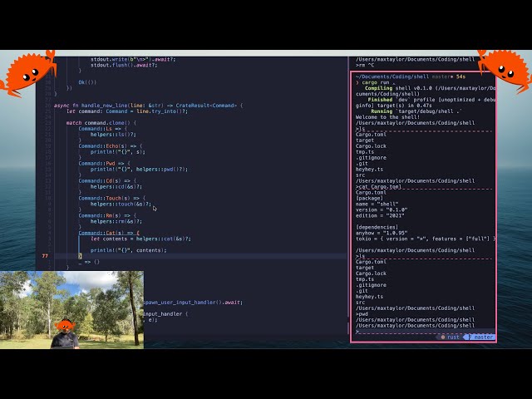Click the 'Command::Echo(s) => {' match arm
Viewport: 532px width, 399px height.
pyautogui.click(x=111, y=146)
